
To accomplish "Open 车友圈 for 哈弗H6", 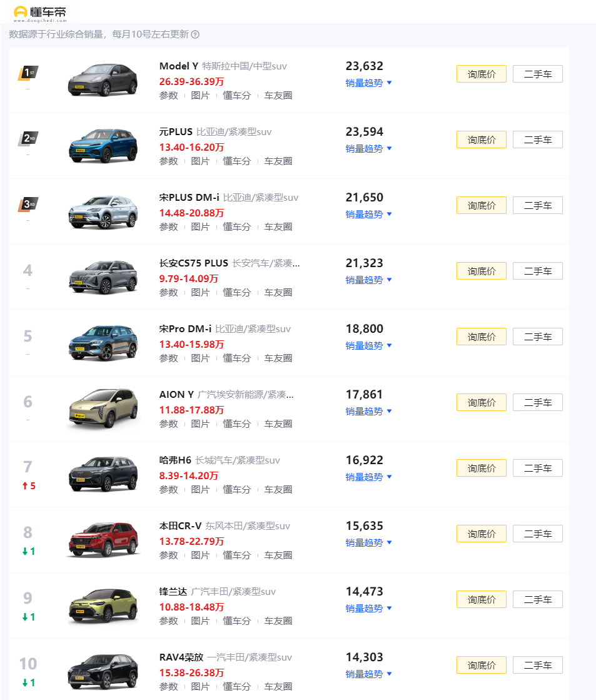I will pyautogui.click(x=278, y=489).
